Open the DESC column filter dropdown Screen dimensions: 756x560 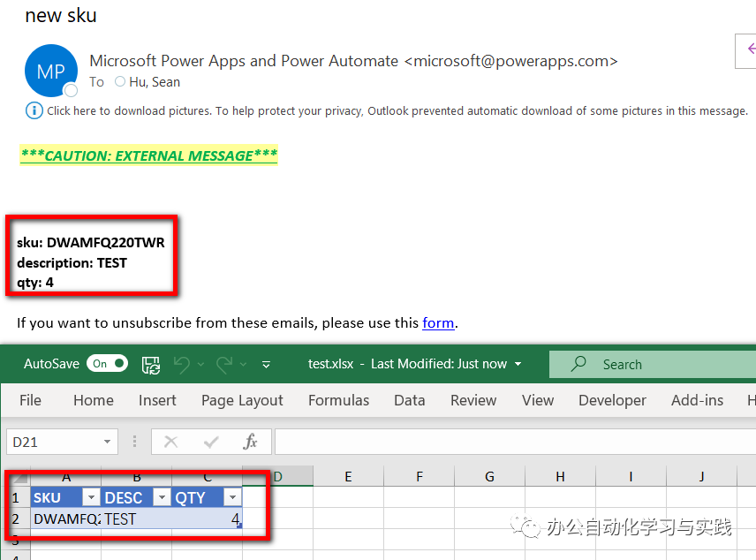[x=162, y=496]
